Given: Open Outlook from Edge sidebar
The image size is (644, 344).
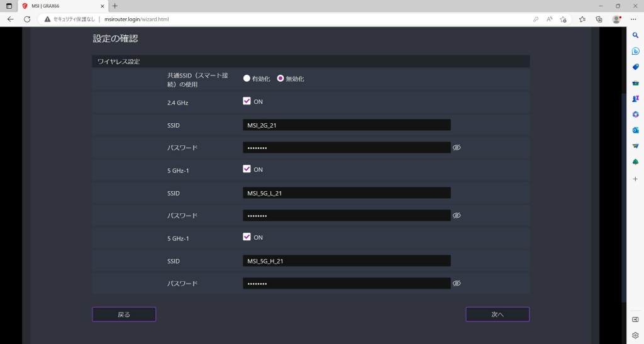Looking at the screenshot, I should click(635, 130).
